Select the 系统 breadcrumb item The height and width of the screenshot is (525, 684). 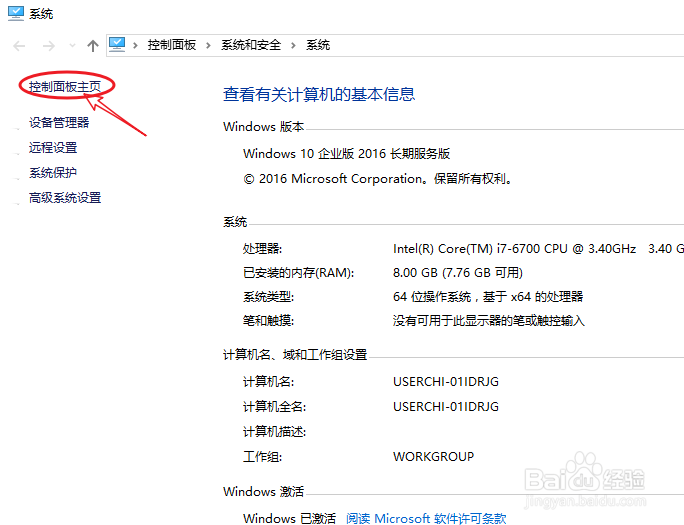(318, 45)
